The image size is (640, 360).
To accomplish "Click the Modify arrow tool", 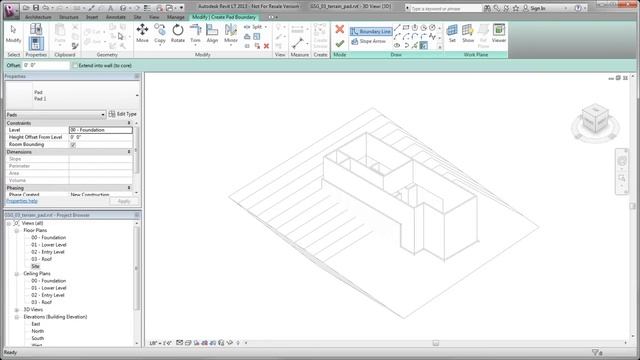I will 13,33.
